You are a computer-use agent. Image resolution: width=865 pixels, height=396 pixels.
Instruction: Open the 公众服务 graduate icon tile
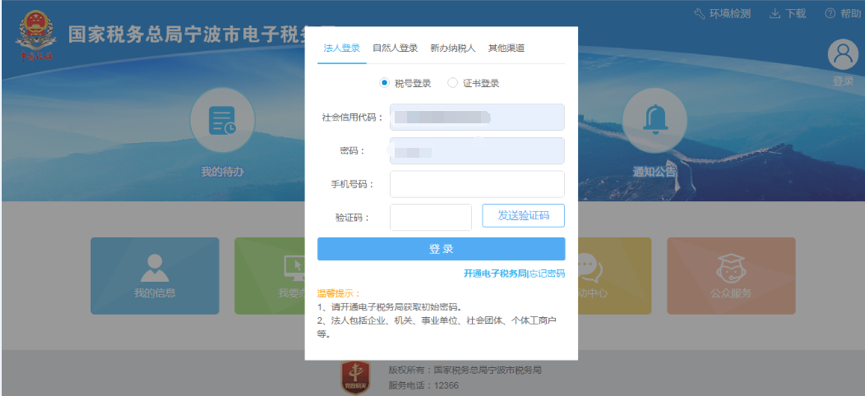(731, 276)
